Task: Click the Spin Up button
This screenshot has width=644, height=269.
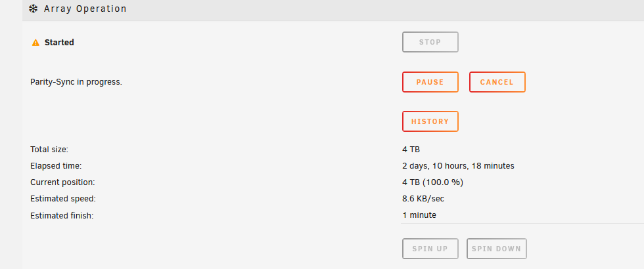Action: pos(430,249)
